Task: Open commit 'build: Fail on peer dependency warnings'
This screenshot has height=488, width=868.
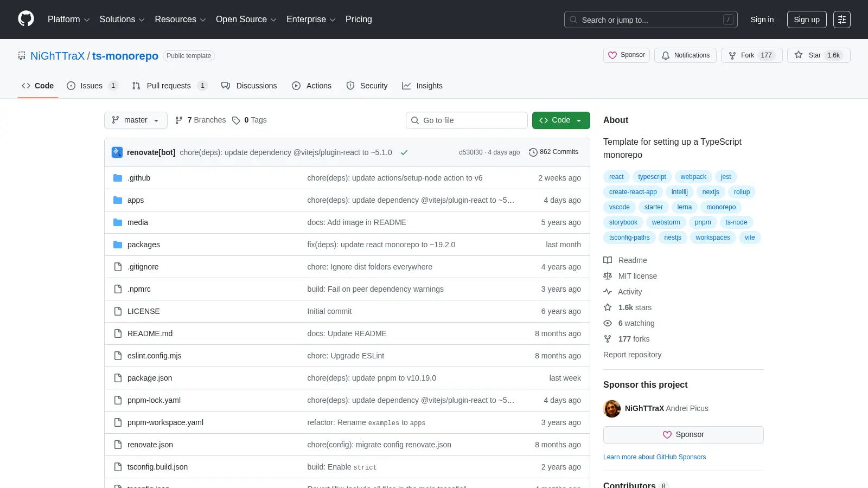Action: coord(375,289)
